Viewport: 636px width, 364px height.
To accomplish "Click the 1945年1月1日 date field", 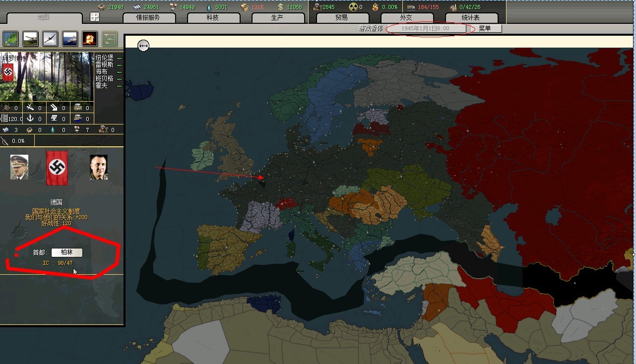I will tap(426, 29).
